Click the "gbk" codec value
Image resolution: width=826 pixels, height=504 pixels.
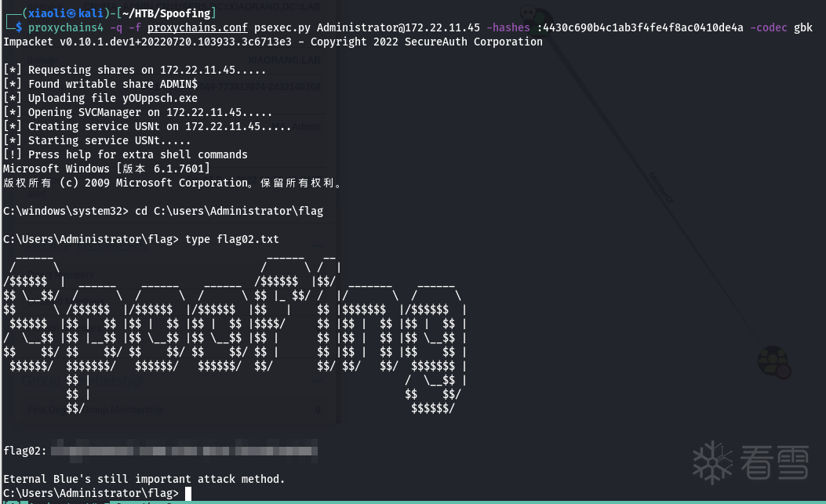pyautogui.click(x=803, y=27)
